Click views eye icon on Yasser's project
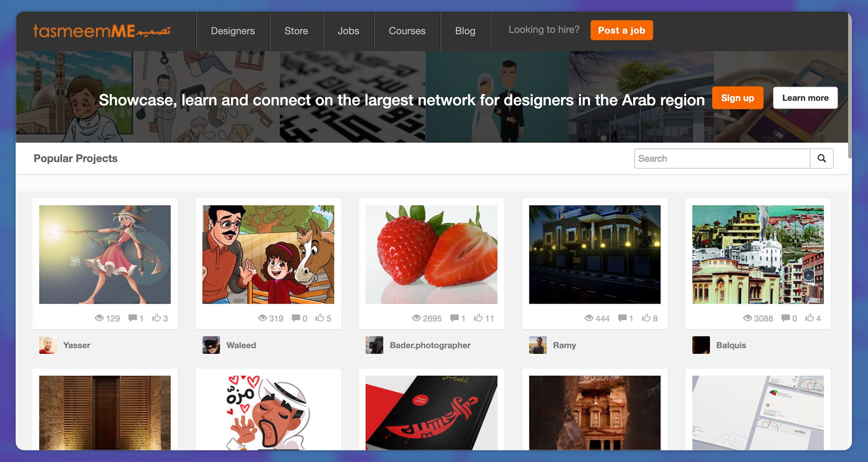Screen dimensions: 868x462 99,318
